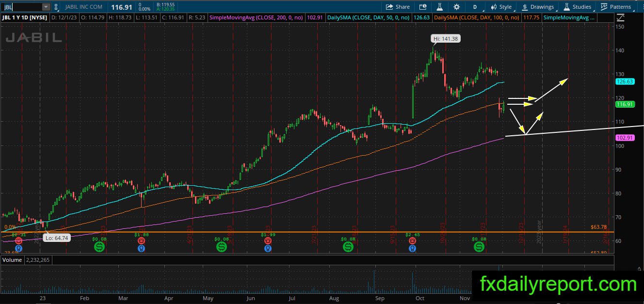
Task: Click the 116.91 green price axis label
Action: click(x=625, y=104)
